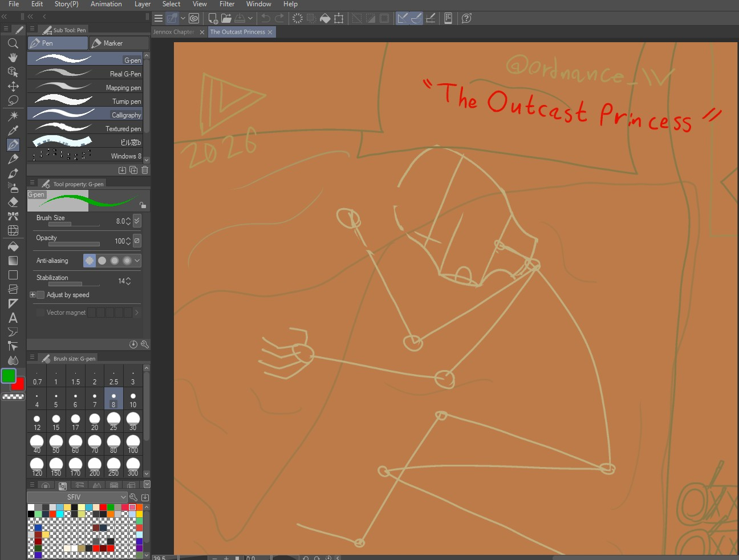
Task: Choose the Eyedropper tool
Action: 13,130
